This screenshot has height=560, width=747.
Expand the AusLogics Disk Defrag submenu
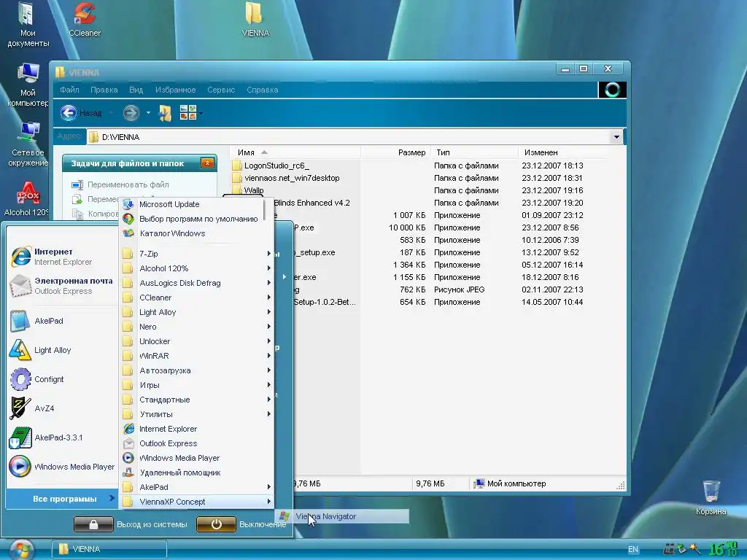click(x=197, y=283)
